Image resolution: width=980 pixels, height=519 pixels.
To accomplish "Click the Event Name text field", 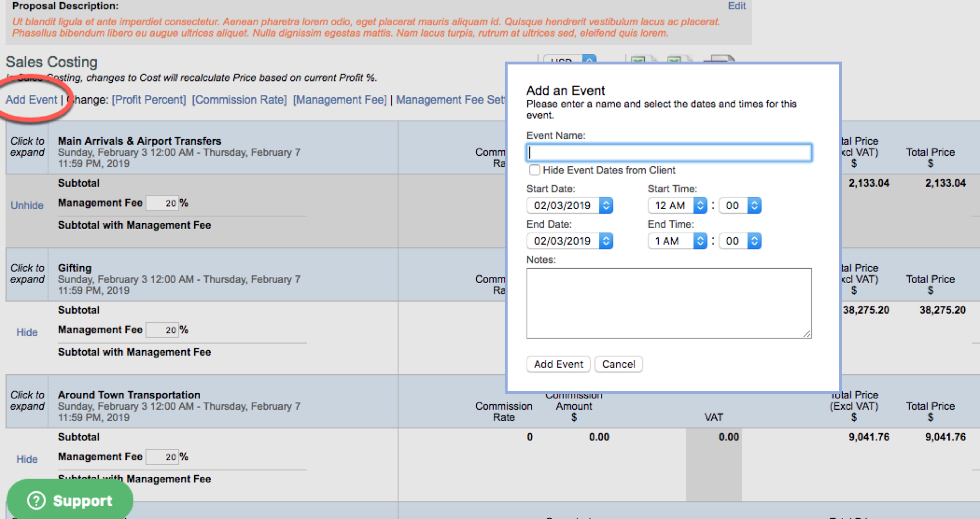I will pyautogui.click(x=669, y=152).
